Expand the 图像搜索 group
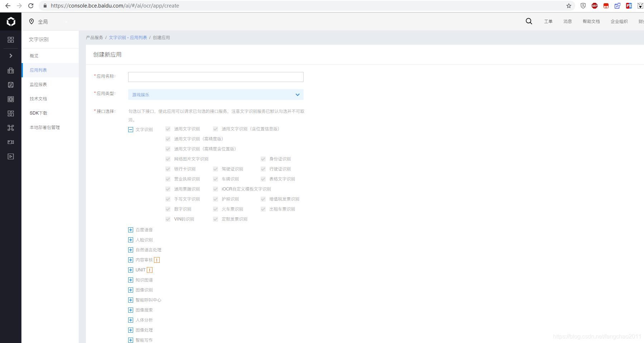Screen dimensions: 644x343 (x=131, y=310)
